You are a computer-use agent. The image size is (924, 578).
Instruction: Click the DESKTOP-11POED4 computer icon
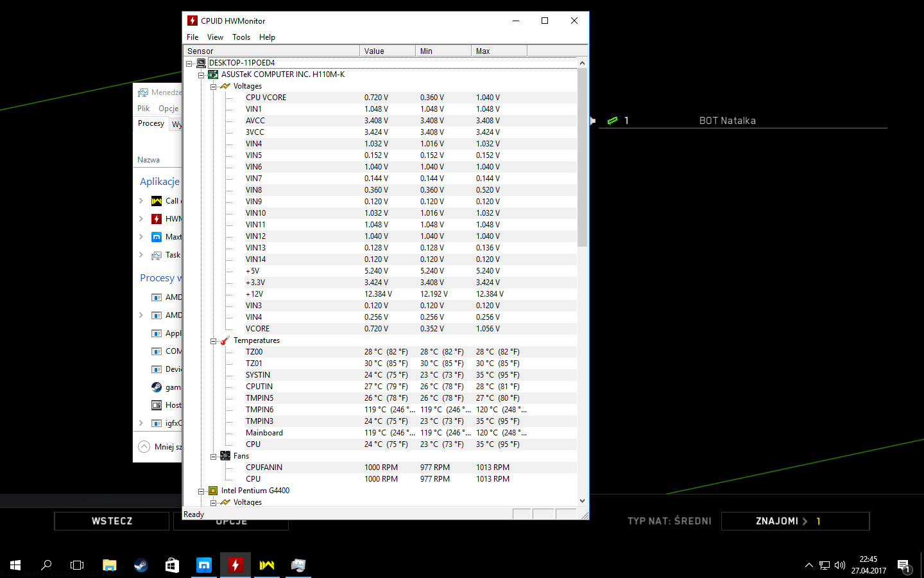point(201,63)
